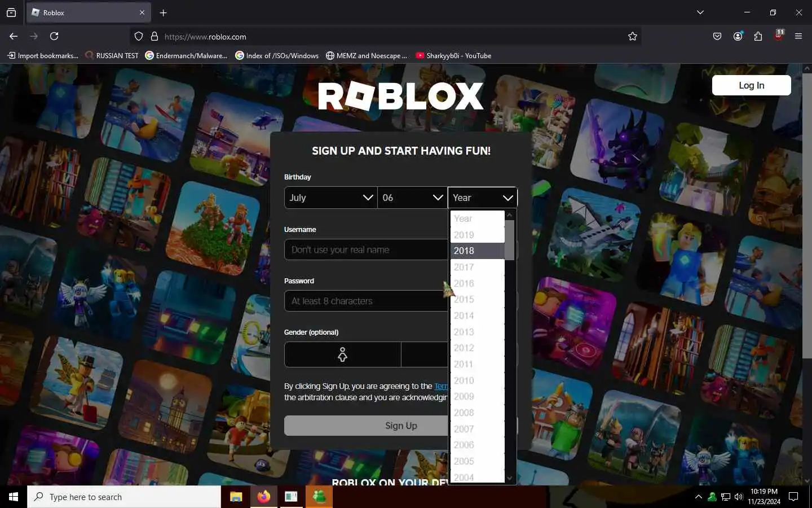Select year 2008 from list

(477, 413)
